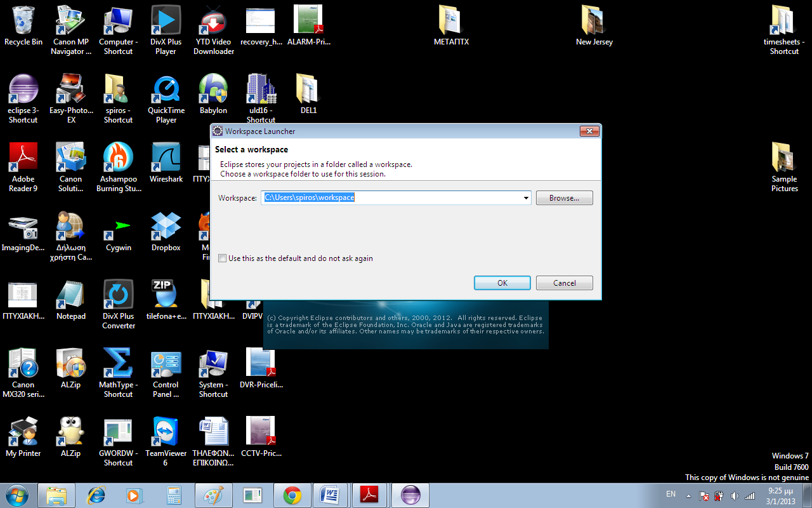
Task: Select the ΜΕΤΑΠΤΧ folder
Action: (451, 26)
